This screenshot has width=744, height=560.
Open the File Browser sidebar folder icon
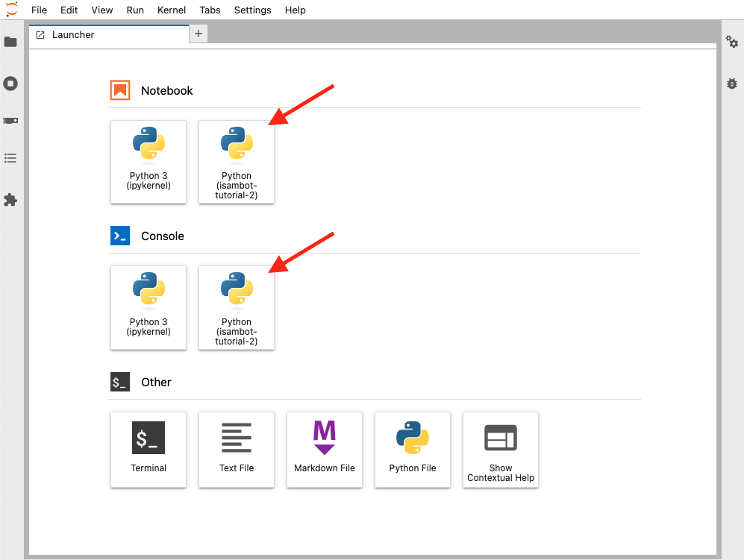10,43
